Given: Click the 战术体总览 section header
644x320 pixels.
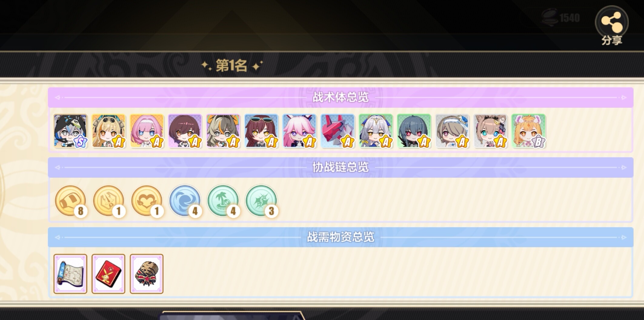Looking at the screenshot, I should pos(340,97).
